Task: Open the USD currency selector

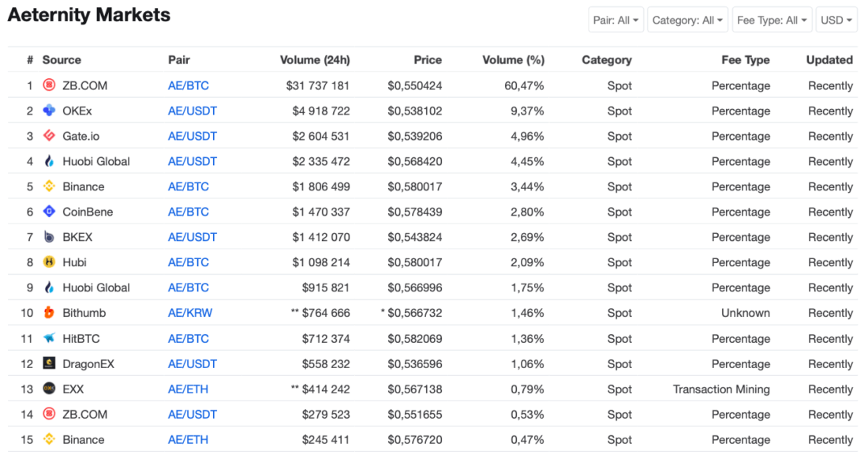Action: coord(836,20)
